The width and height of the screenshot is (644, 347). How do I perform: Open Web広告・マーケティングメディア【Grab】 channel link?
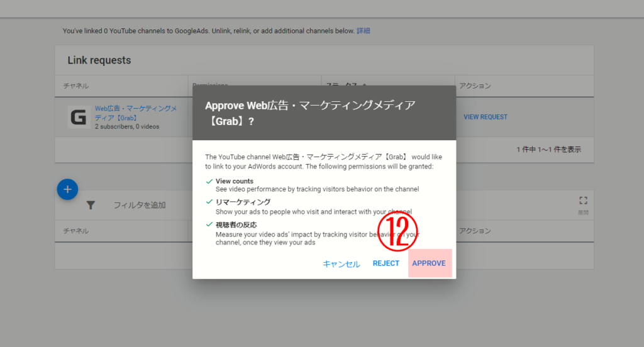click(136, 113)
